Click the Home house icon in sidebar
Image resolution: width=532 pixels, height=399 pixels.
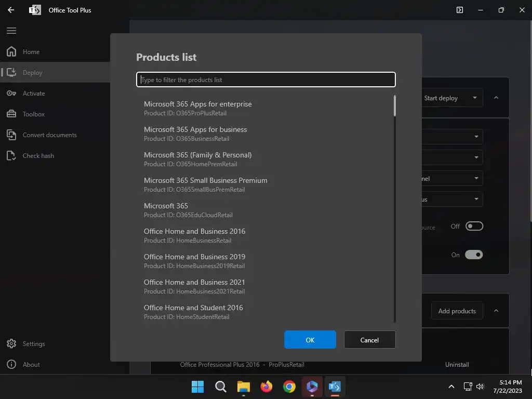[11, 51]
